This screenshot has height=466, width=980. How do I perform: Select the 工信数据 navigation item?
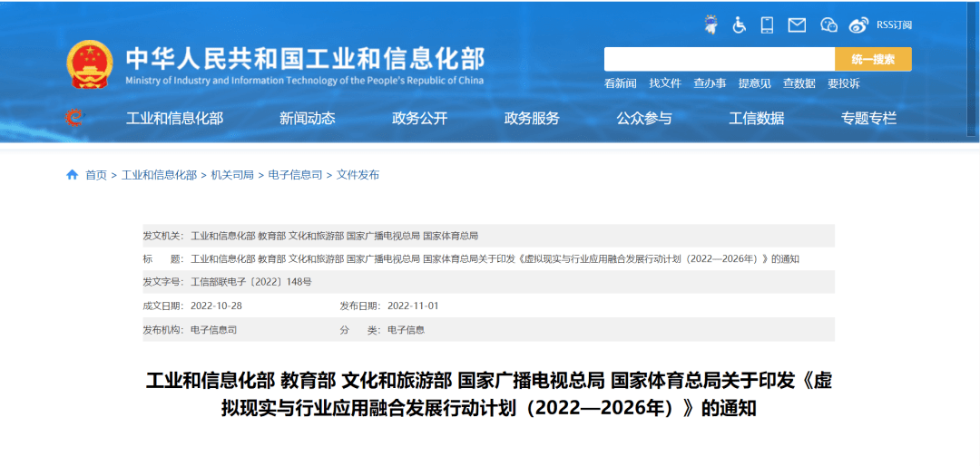[756, 118]
